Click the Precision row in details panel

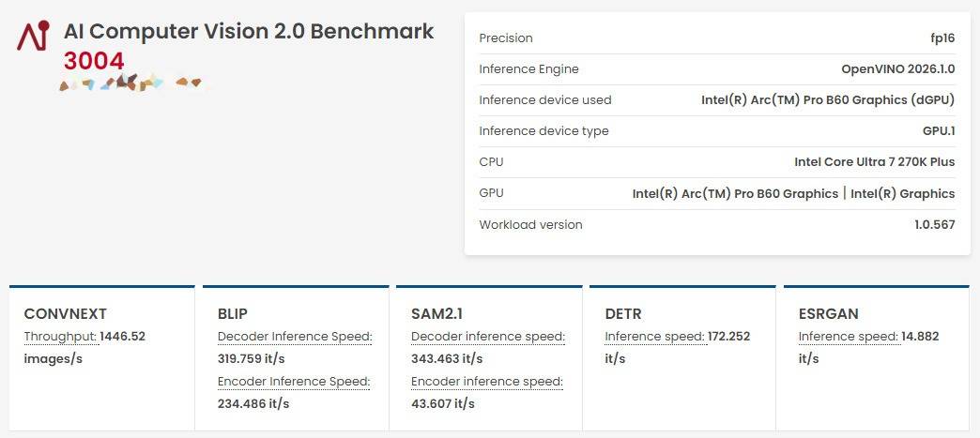(x=717, y=38)
